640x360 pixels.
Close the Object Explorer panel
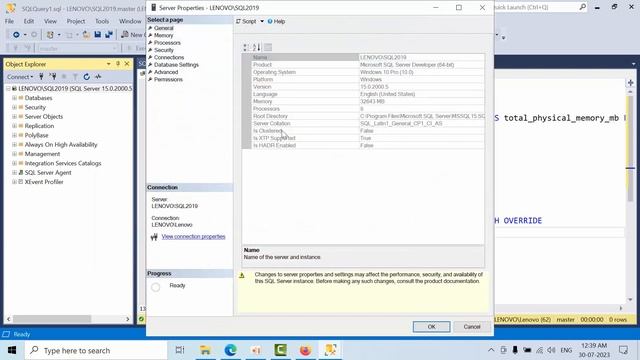pyautogui.click(x=127, y=64)
